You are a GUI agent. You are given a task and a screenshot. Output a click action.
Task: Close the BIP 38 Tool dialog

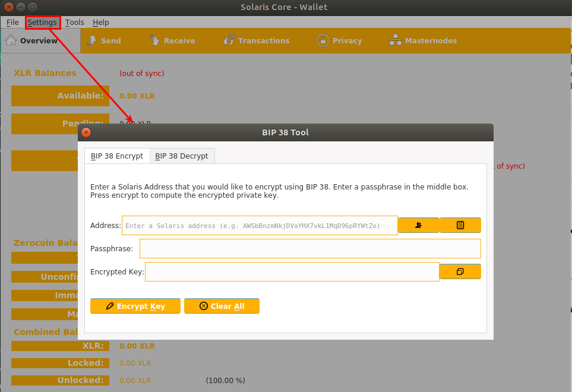point(86,132)
